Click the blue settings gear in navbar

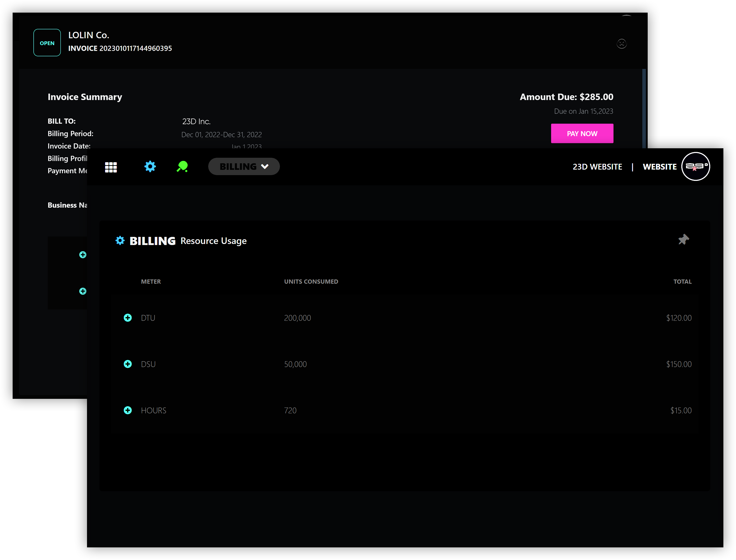[x=150, y=166]
